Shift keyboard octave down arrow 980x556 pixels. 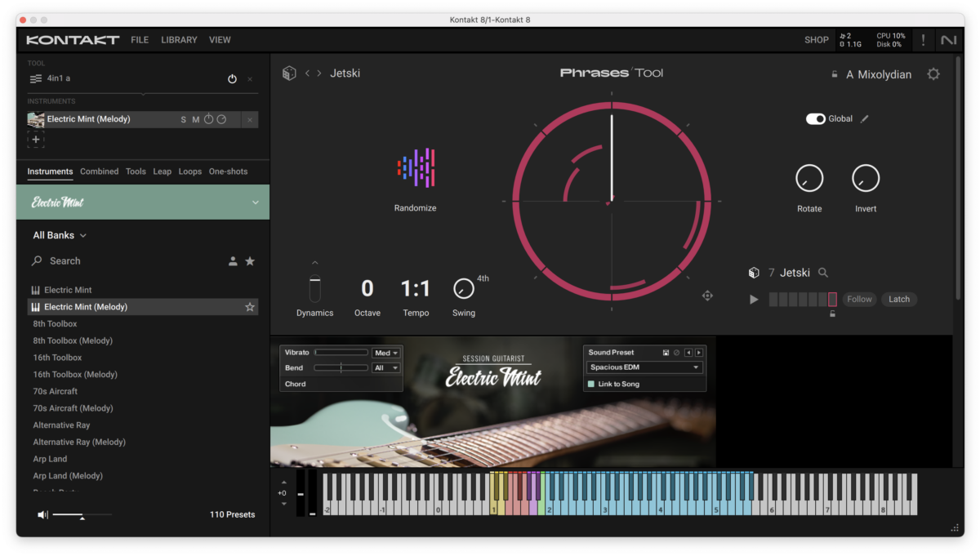(283, 504)
